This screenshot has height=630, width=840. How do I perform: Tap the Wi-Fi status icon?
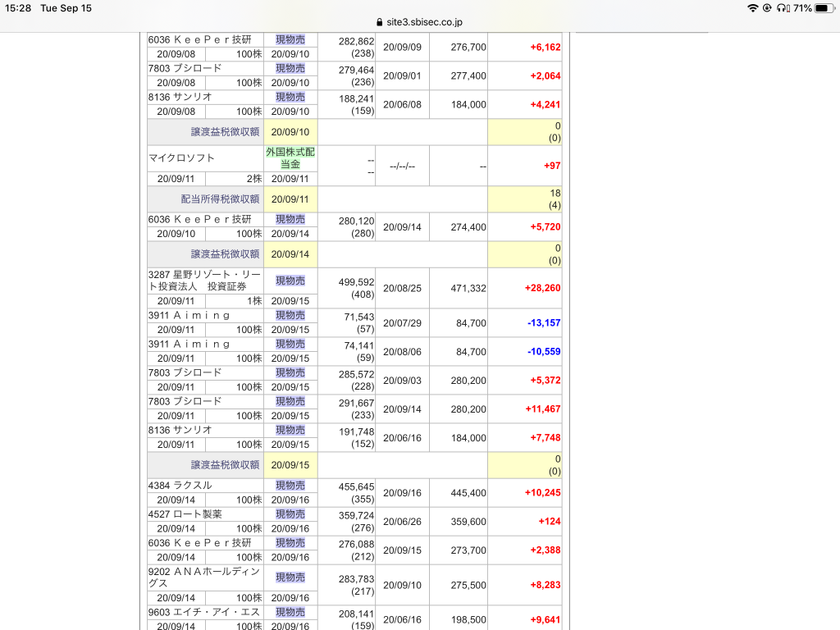coord(753,8)
